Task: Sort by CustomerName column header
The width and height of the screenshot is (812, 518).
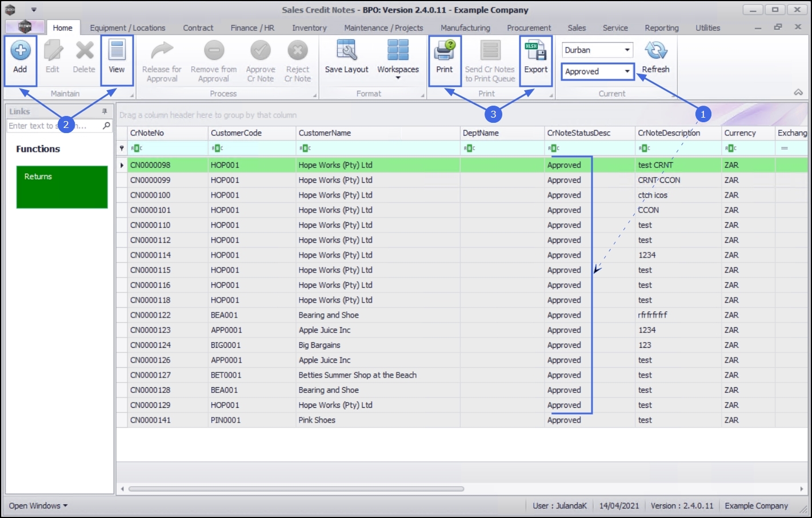Action: click(x=378, y=133)
